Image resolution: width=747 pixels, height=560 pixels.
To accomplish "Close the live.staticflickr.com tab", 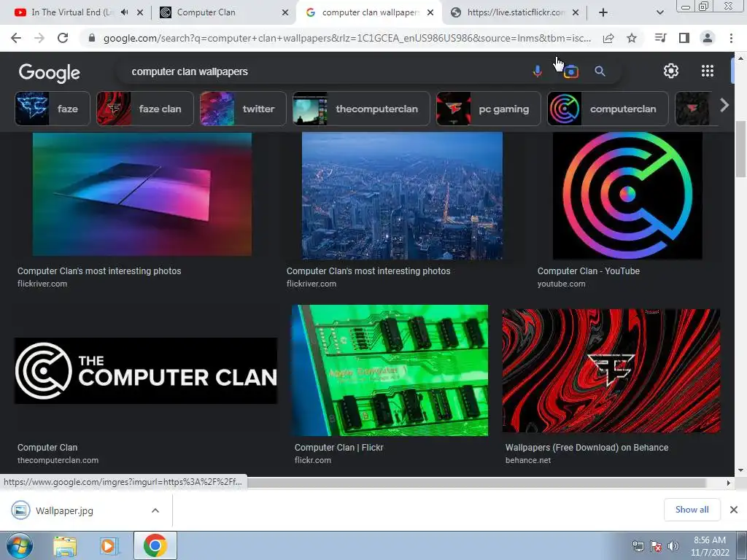I will (x=576, y=12).
